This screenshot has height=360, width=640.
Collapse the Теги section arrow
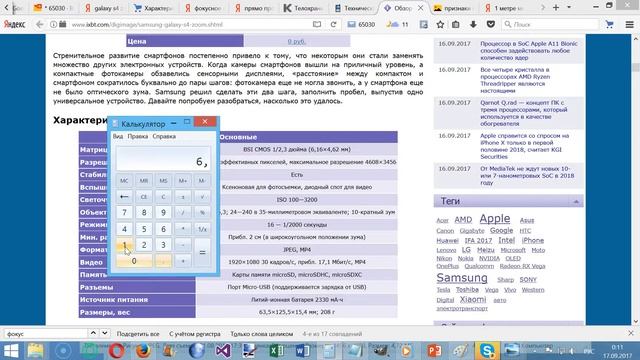[576, 201]
